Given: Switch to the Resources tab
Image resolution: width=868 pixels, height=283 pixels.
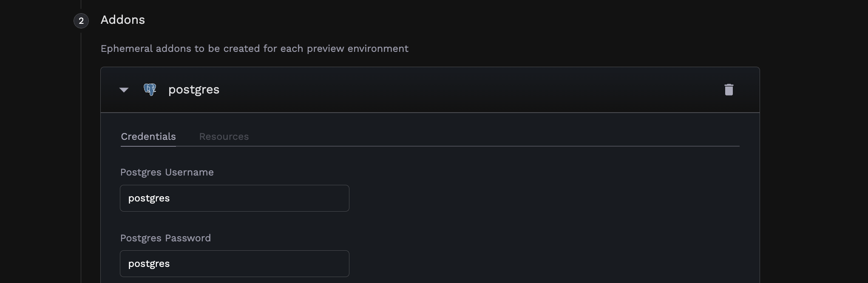Looking at the screenshot, I should click(224, 136).
